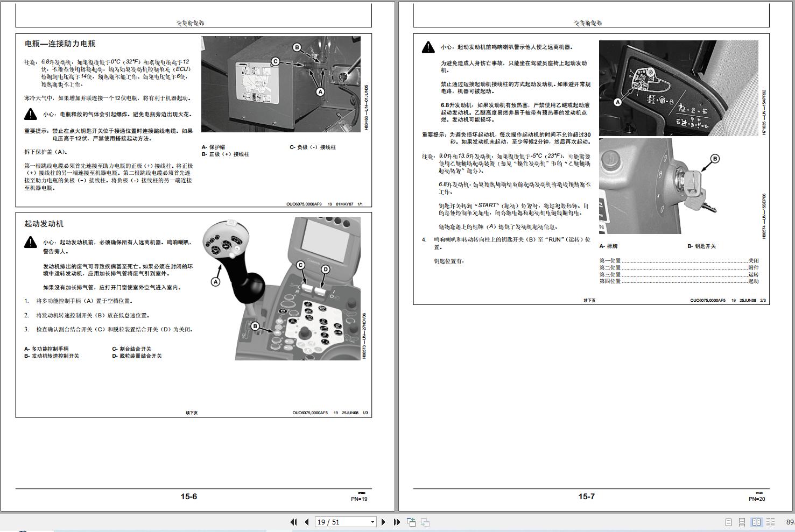The width and height of the screenshot is (795, 532).
Task: Select the facing two-page view
Action: 756,522
